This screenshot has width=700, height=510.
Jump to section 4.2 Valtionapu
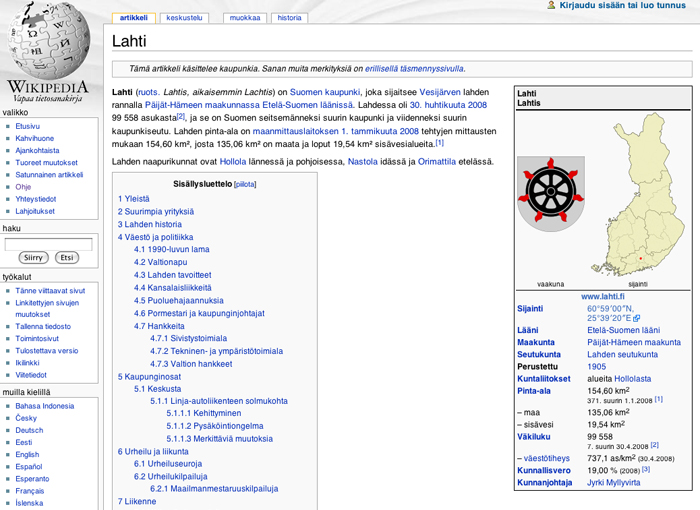(160, 262)
